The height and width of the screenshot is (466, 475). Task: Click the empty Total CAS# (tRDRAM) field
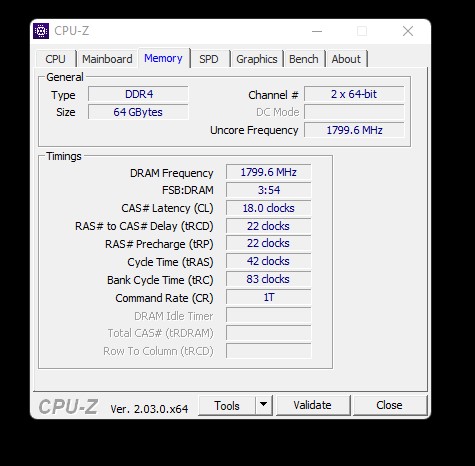[269, 333]
